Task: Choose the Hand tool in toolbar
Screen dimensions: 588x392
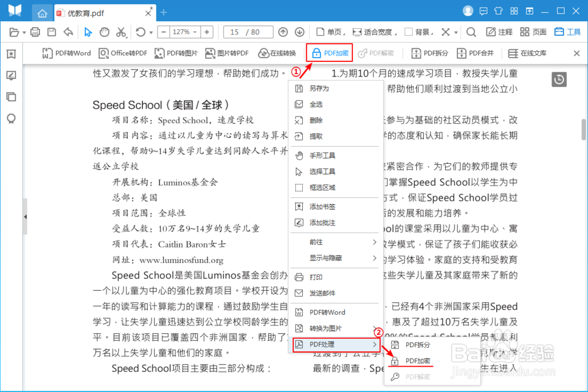Action: [104, 32]
